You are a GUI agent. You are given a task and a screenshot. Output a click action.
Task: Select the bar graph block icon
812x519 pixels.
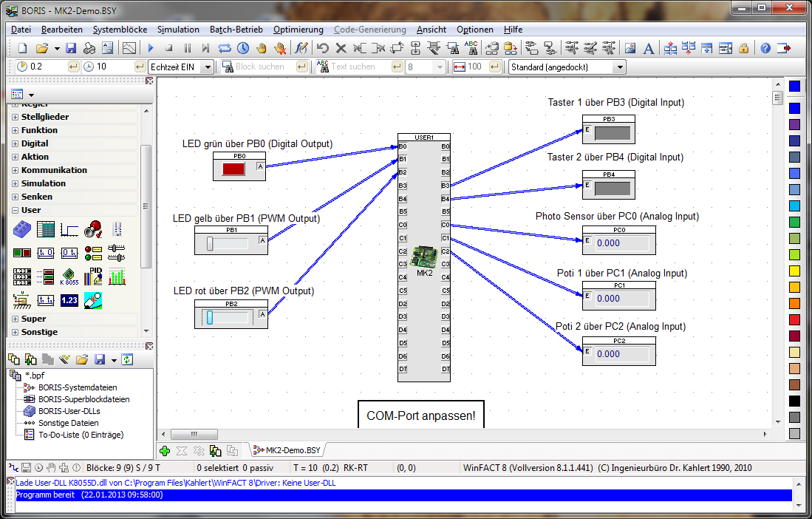117,277
